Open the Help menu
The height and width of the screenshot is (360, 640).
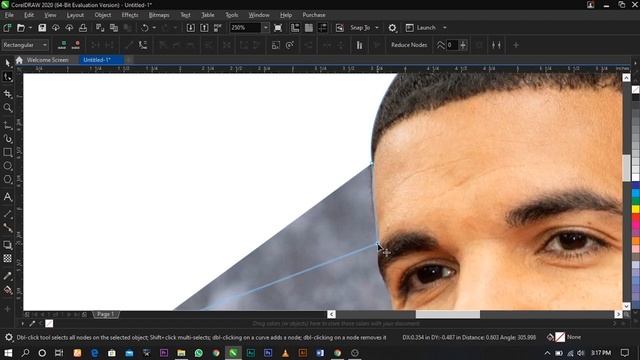pyautogui.click(x=286, y=15)
